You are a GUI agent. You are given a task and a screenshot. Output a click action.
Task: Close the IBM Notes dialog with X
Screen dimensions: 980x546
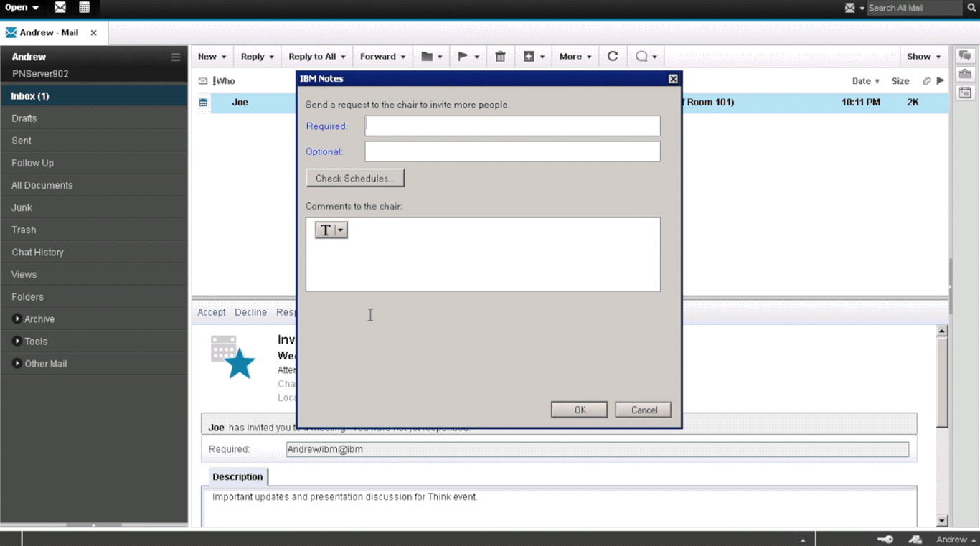[x=673, y=79]
